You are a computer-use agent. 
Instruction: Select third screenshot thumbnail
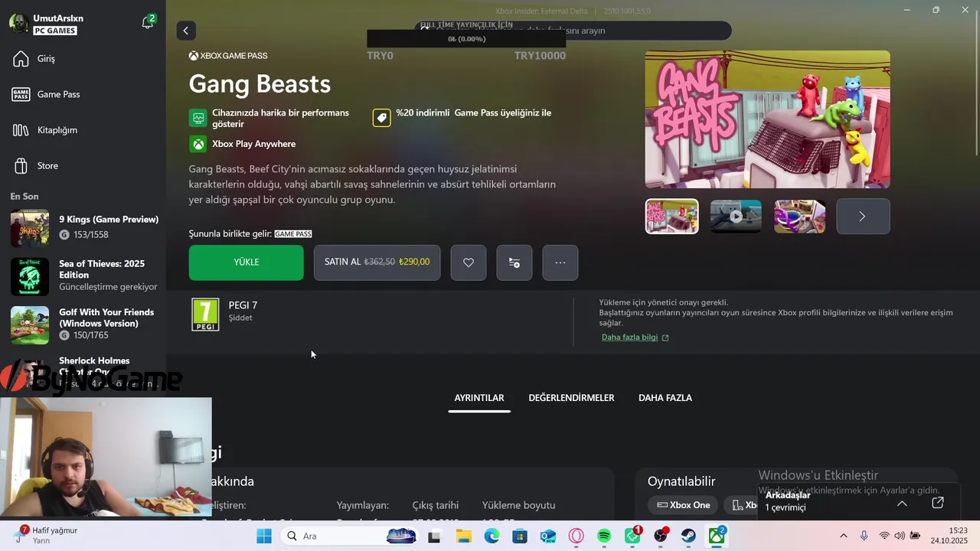click(x=799, y=217)
